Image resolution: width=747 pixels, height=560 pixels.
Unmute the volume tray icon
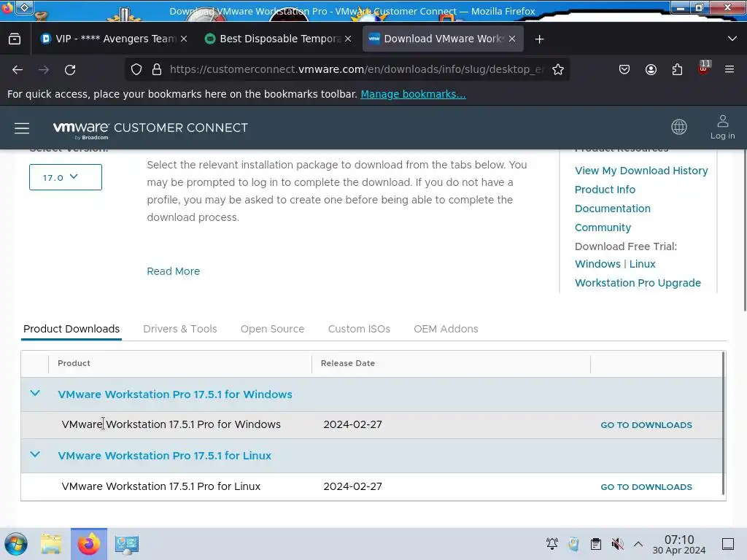click(617, 544)
